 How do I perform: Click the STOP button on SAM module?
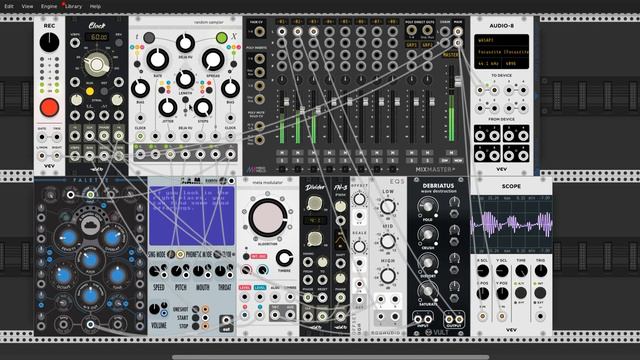point(196,326)
